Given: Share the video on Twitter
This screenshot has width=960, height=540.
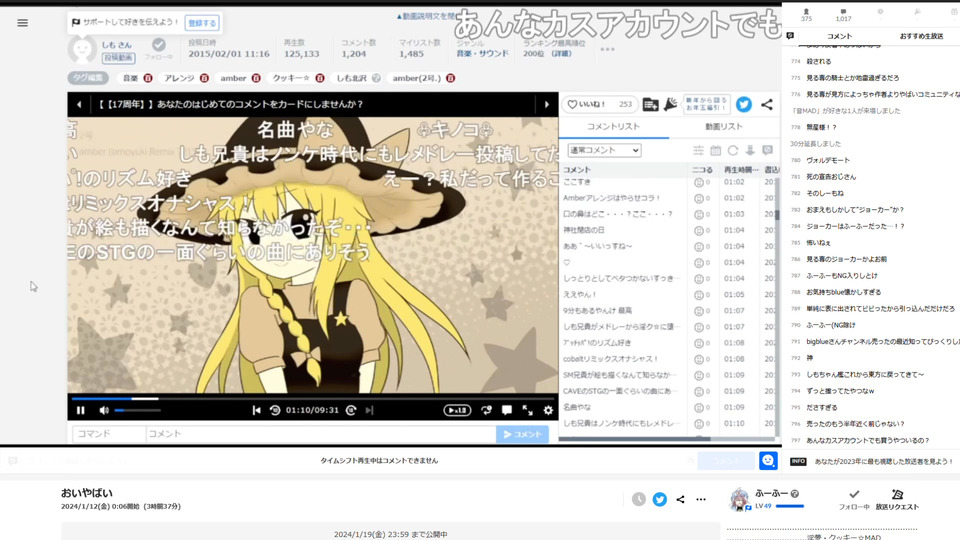Looking at the screenshot, I should (x=744, y=105).
